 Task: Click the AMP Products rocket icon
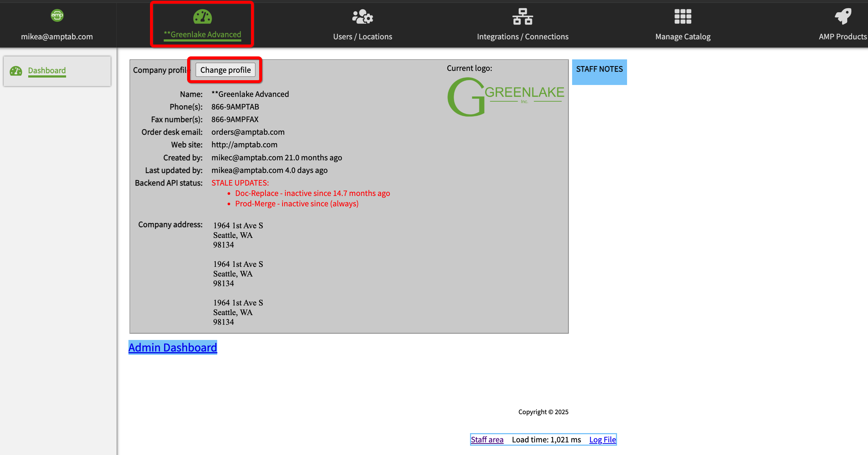[x=843, y=17]
